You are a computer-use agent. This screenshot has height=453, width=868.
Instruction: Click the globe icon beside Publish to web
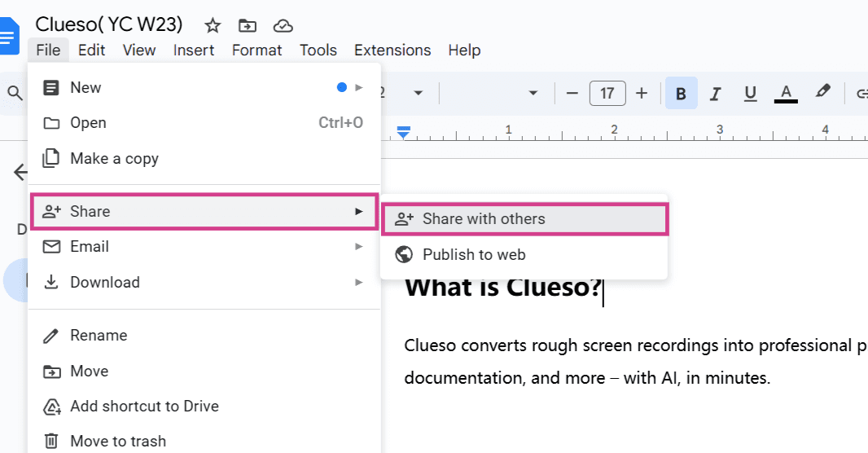pos(404,254)
